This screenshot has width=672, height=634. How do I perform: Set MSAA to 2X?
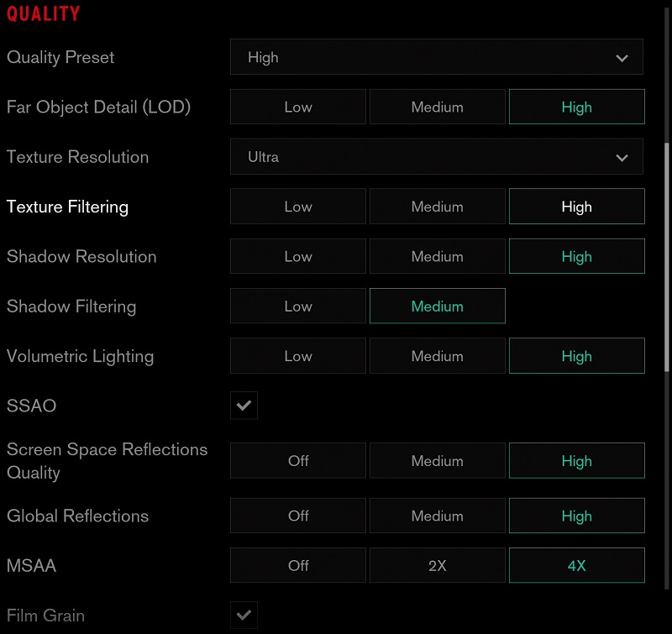coord(437,565)
